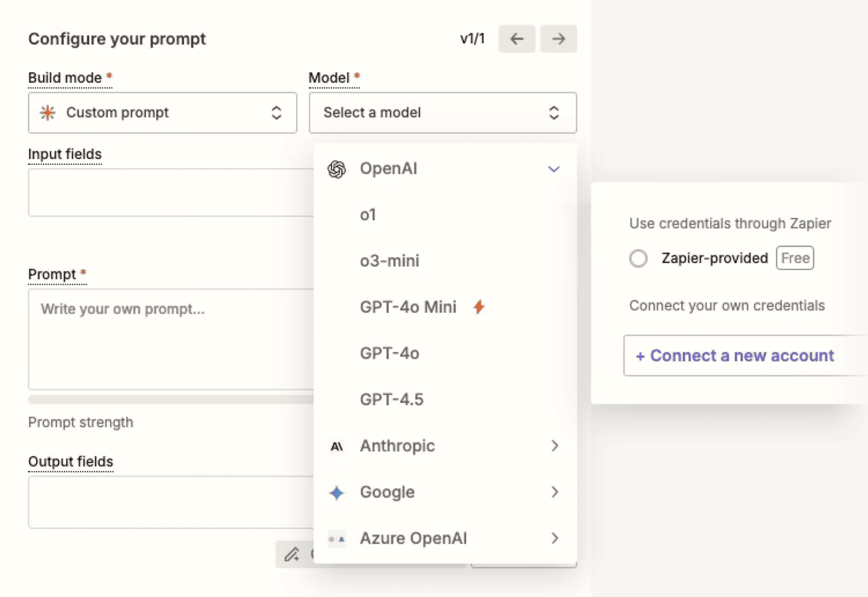
Task: Go to next prompt version arrow
Action: [x=558, y=39]
